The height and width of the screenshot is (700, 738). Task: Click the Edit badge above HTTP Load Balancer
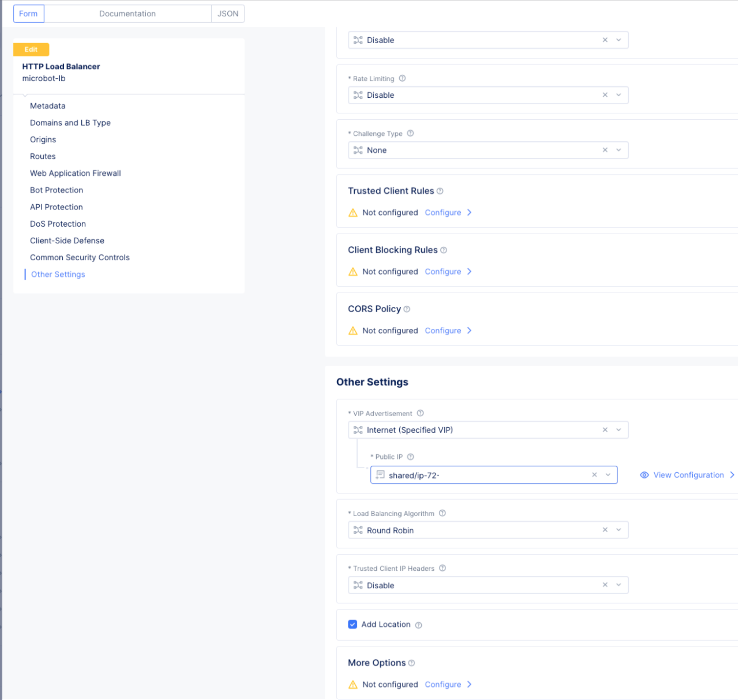tap(31, 49)
